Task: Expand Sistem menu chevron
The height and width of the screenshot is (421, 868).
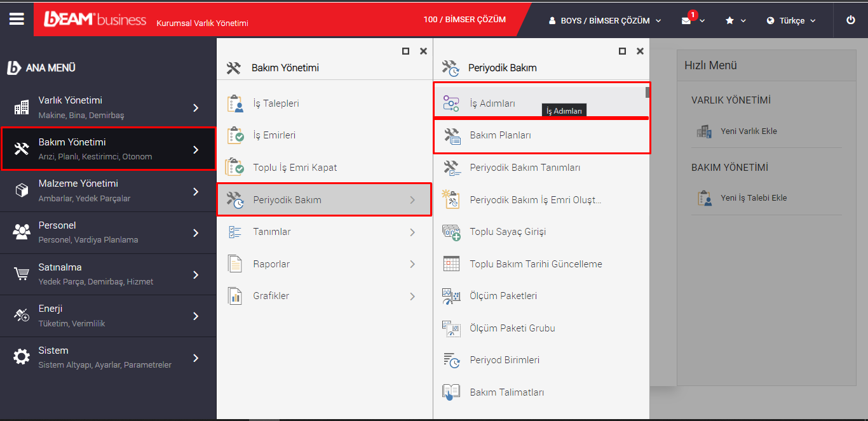Action: (x=196, y=358)
